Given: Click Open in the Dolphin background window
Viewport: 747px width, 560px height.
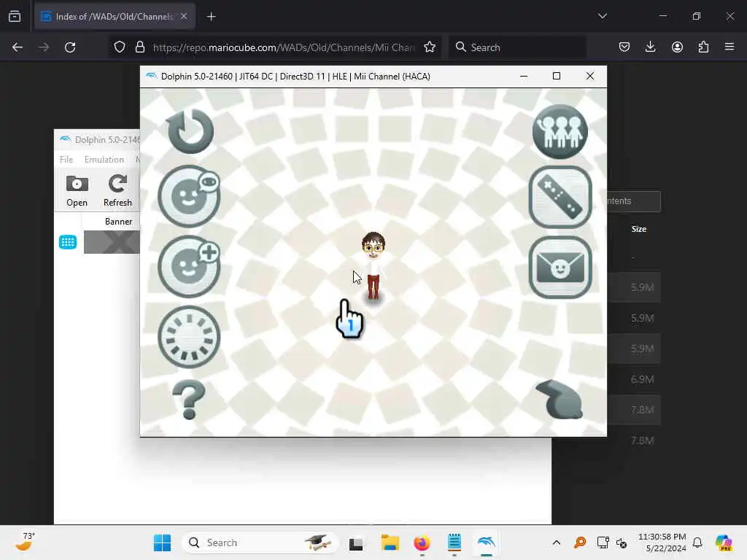Looking at the screenshot, I should pos(77,191).
